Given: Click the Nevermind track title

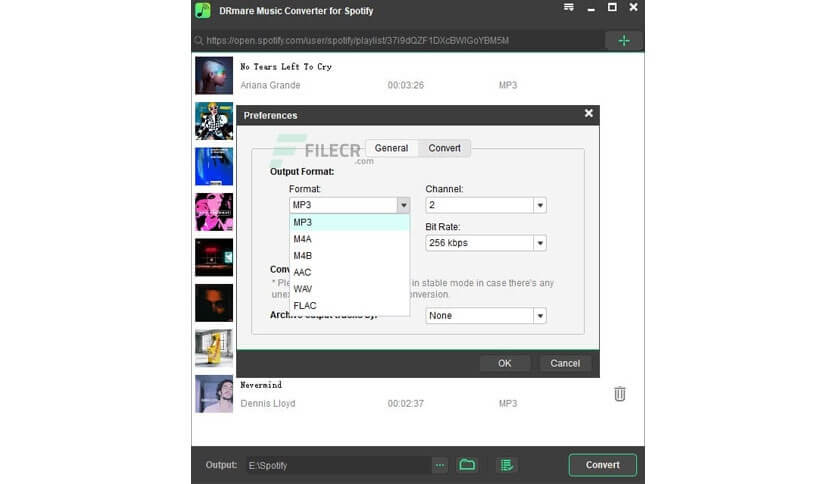Looking at the screenshot, I should pos(261,385).
